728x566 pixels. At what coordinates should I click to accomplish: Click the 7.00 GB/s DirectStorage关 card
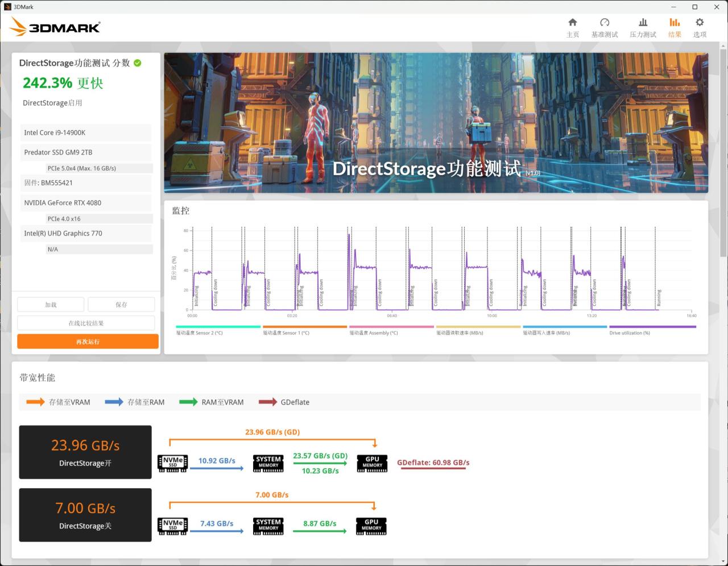pos(85,515)
